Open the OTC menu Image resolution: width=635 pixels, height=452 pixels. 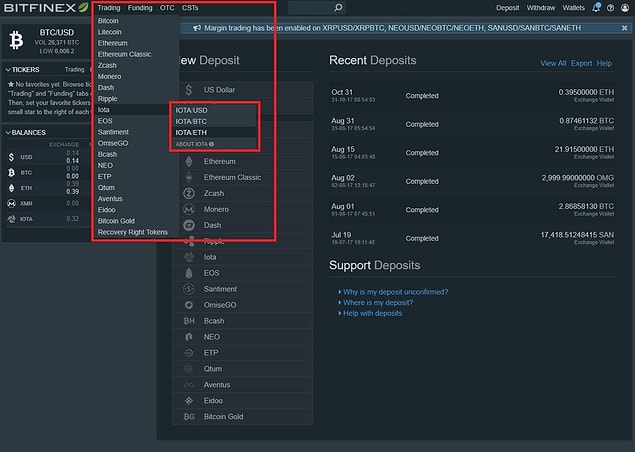(167, 8)
